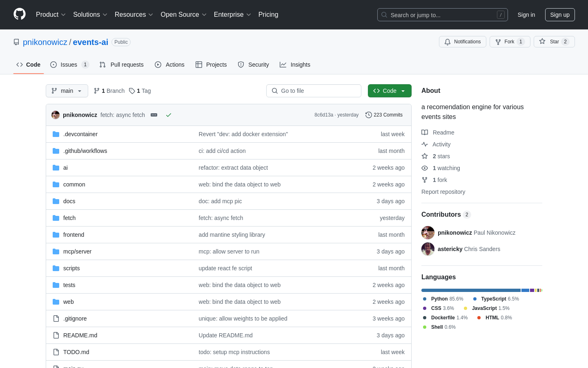This screenshot has height=368, width=588.
Task: Click the file icon for .gitignore
Action: tap(56, 319)
